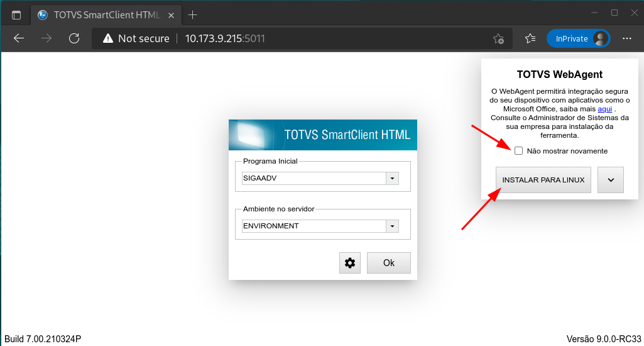Click the Ok button

coord(388,263)
